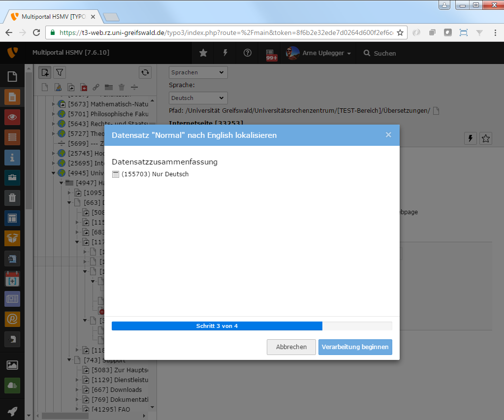This screenshot has height=420, width=504.
Task: Click the Abbrechen button
Action: click(291, 347)
